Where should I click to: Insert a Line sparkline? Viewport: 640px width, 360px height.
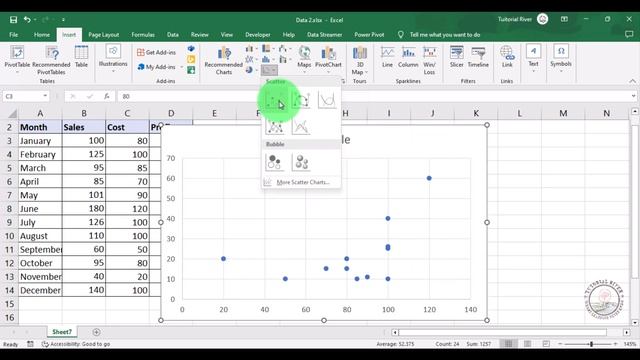click(387, 57)
